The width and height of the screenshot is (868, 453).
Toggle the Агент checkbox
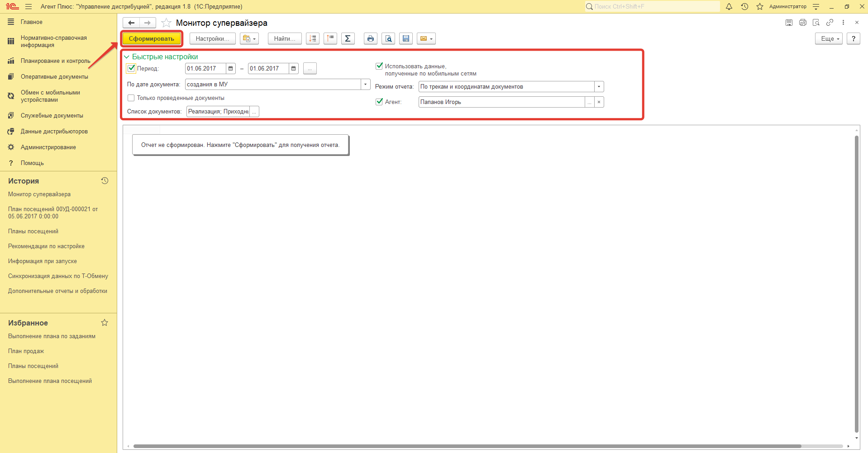(x=379, y=102)
